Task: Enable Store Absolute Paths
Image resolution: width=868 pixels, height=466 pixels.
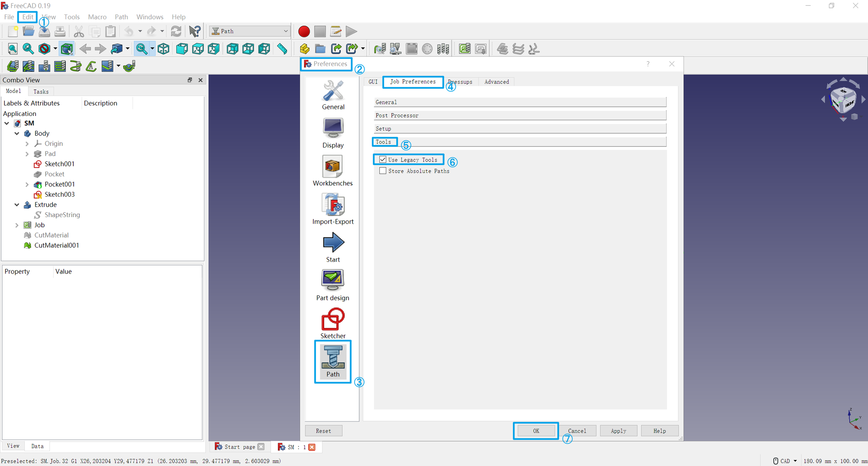Action: pyautogui.click(x=382, y=171)
